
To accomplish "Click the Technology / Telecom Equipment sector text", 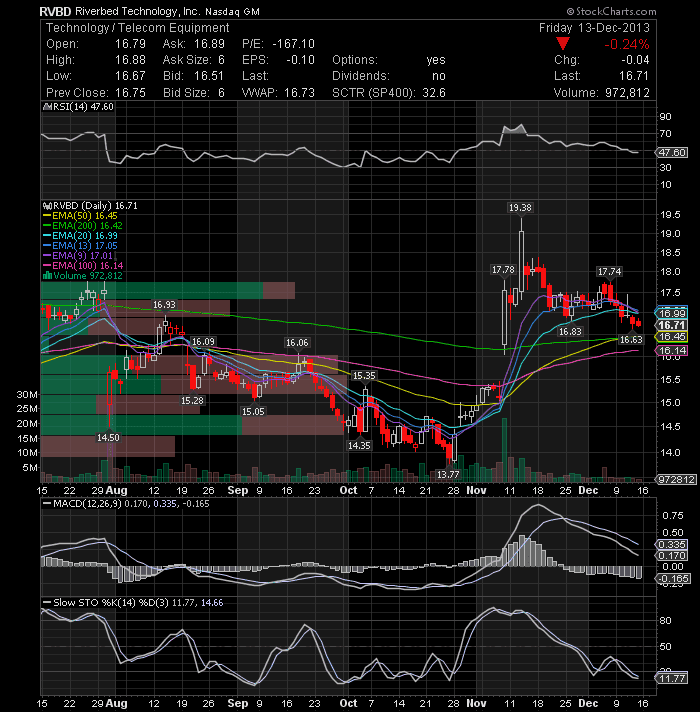I will (x=138, y=28).
